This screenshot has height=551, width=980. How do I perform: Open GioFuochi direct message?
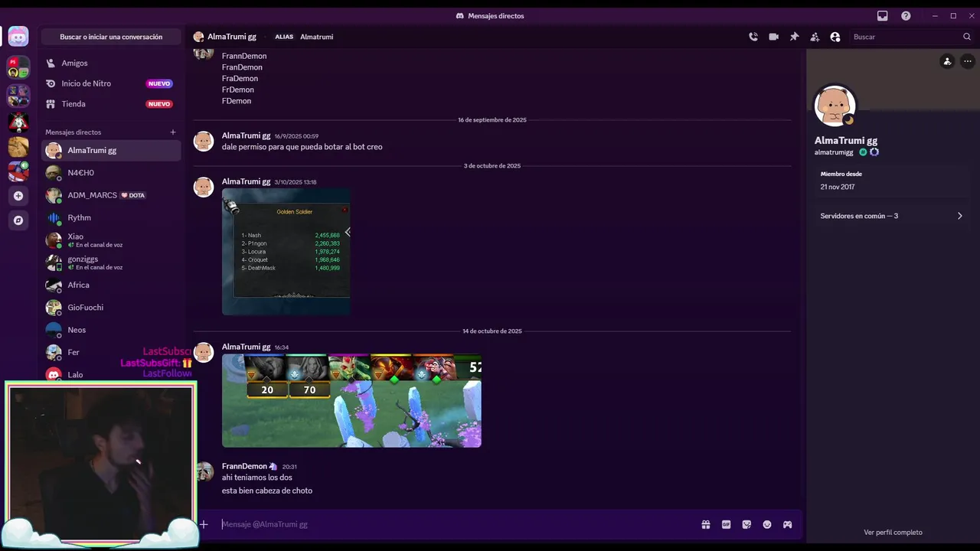click(111, 308)
